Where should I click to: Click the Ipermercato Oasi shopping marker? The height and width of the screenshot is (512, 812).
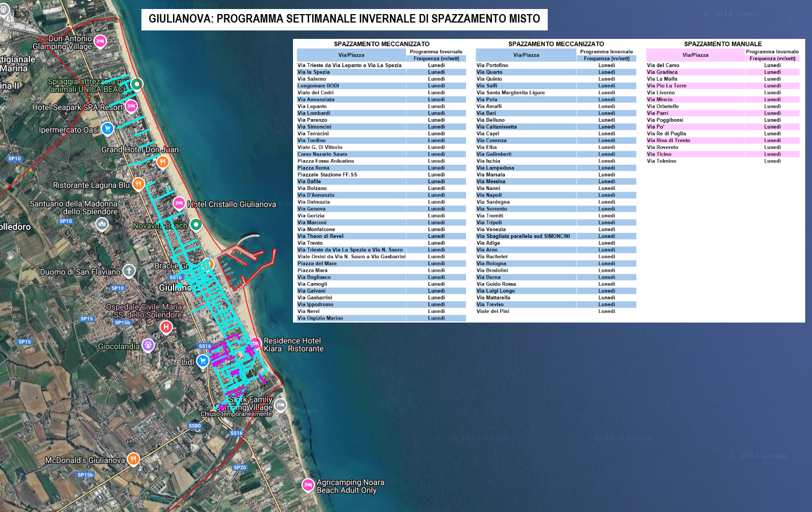[107, 129]
